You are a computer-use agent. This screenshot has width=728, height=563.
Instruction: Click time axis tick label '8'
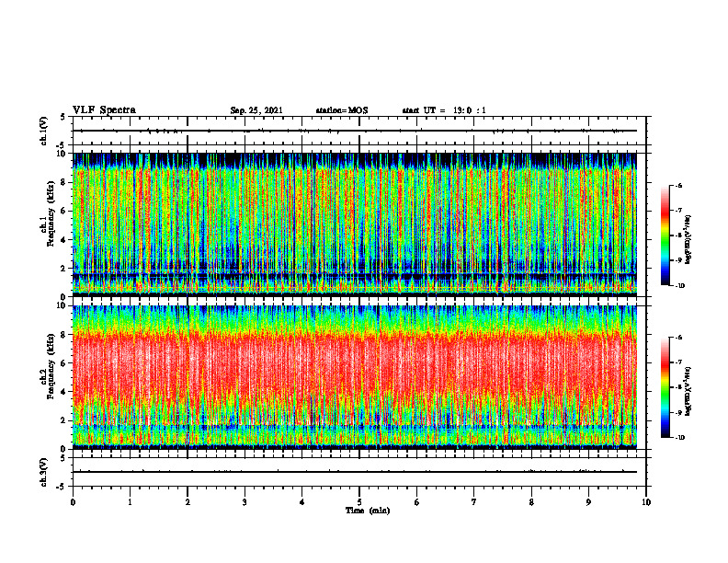531,502
